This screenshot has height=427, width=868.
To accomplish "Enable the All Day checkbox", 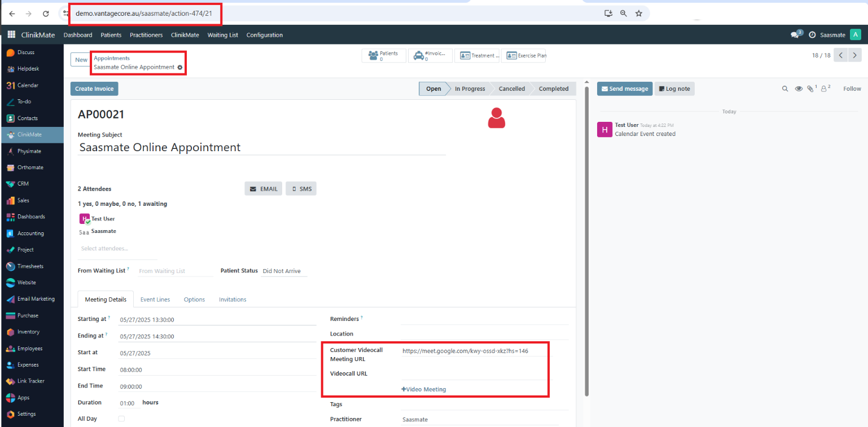I will point(121,419).
